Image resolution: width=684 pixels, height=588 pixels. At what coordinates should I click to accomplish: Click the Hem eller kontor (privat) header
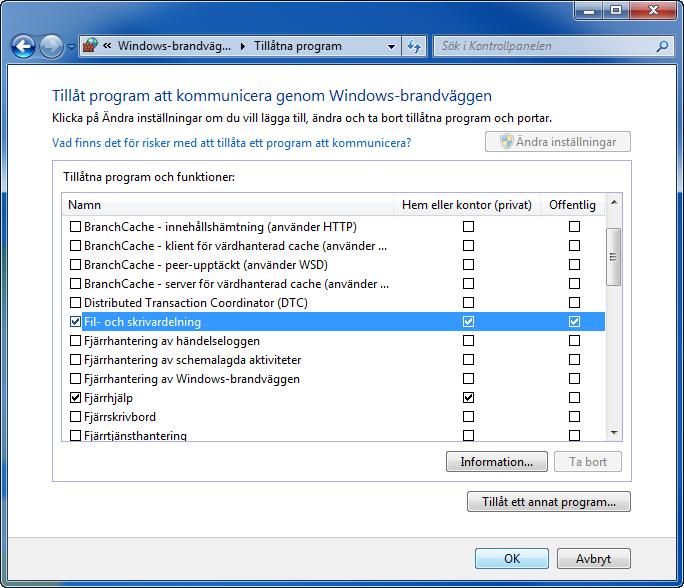(467, 205)
